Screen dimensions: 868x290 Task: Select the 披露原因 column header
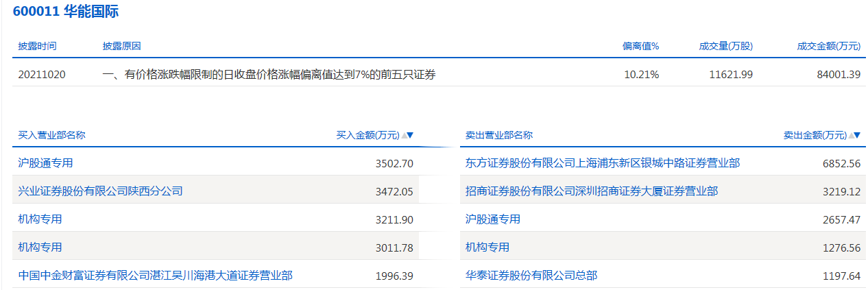tap(121, 46)
